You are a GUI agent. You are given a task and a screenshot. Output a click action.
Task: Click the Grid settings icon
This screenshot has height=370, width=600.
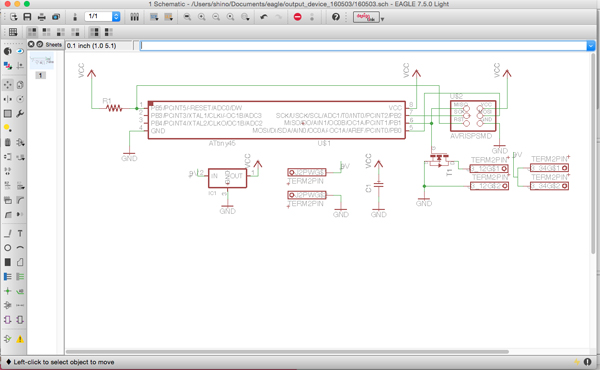[13, 32]
